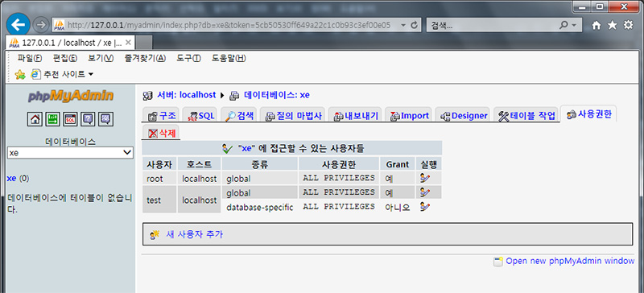This screenshot has width=644, height=293.
Task: Open the SQL documentation icon in sidebar
Action: (106, 119)
